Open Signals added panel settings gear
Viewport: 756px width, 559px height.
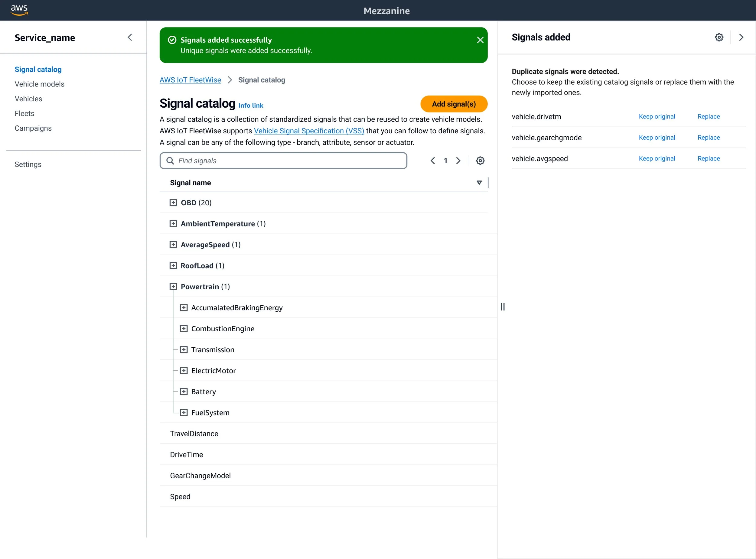(719, 37)
